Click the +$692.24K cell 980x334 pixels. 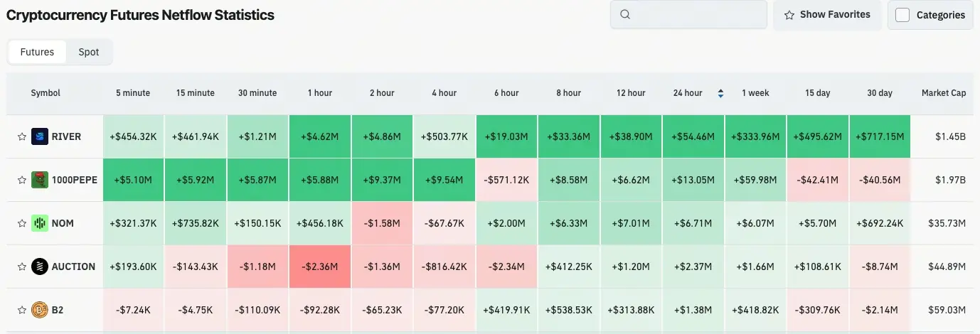[880, 223]
